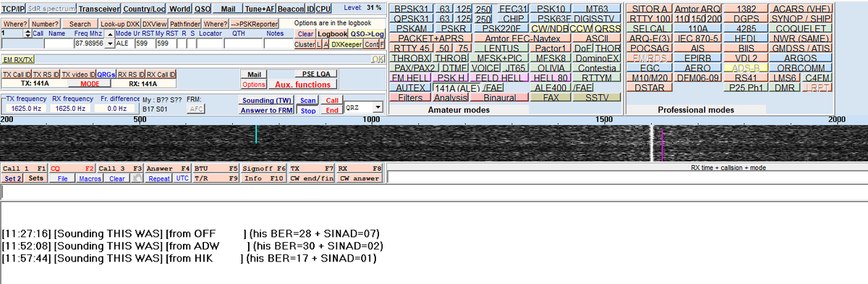868x284 pixels.
Task: Click the red Call button
Action: (332, 100)
